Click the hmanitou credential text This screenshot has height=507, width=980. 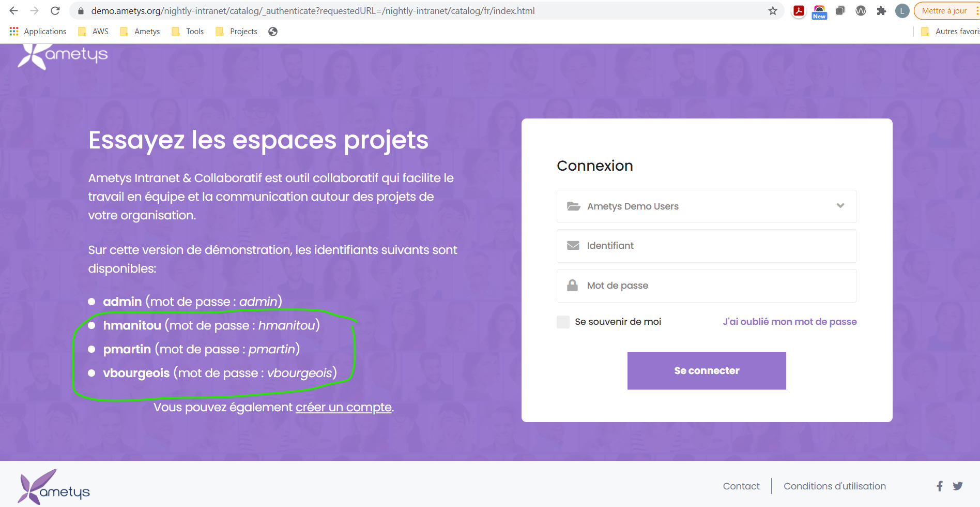pos(211,325)
